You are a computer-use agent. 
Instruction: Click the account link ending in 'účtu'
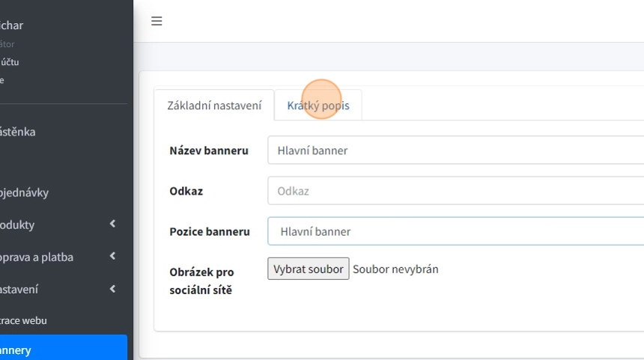10,62
